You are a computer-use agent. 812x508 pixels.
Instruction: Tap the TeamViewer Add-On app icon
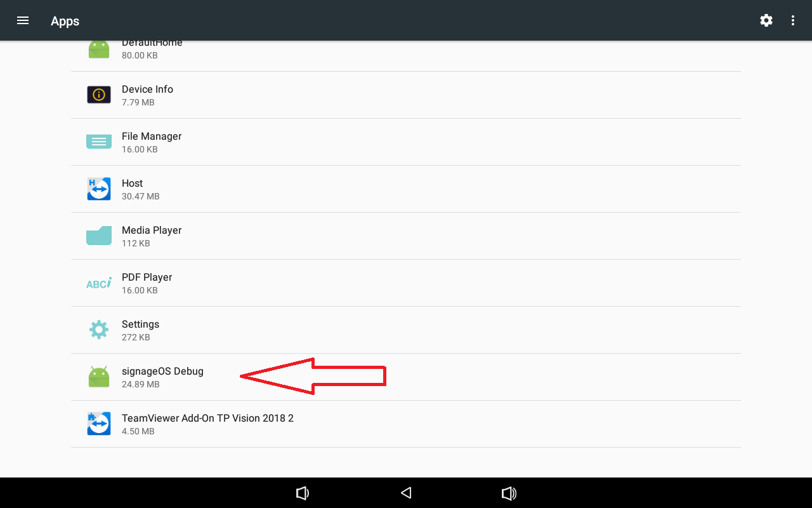click(x=99, y=424)
